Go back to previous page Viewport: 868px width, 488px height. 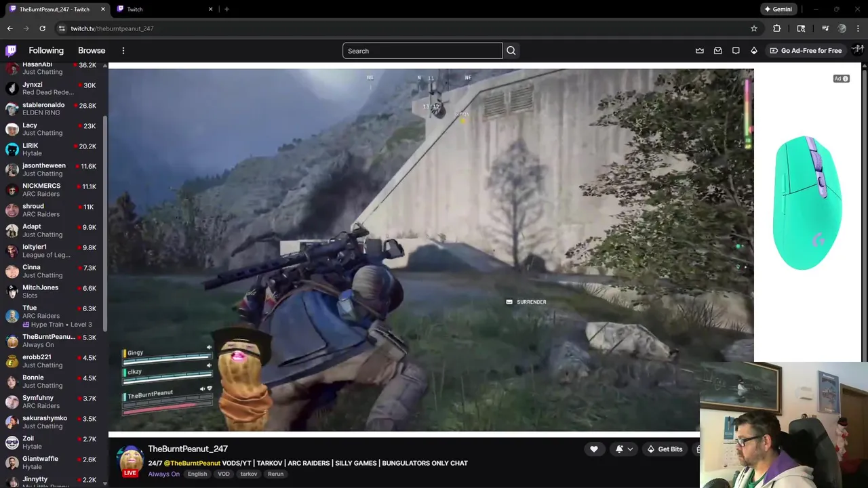click(9, 28)
